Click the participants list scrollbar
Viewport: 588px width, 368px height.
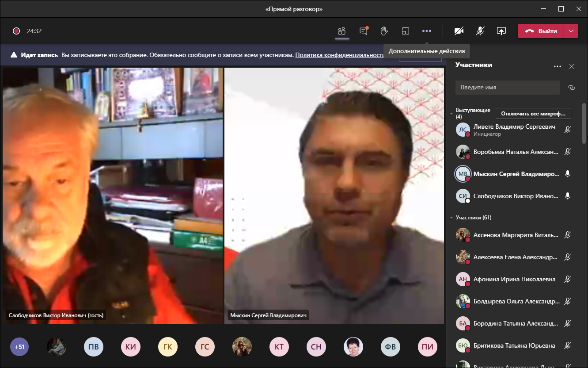pyautogui.click(x=584, y=124)
